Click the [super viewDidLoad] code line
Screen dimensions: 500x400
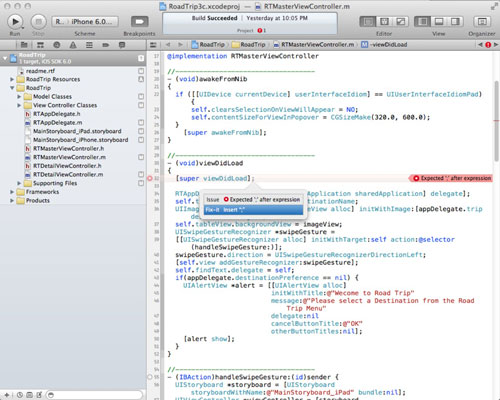click(215, 179)
